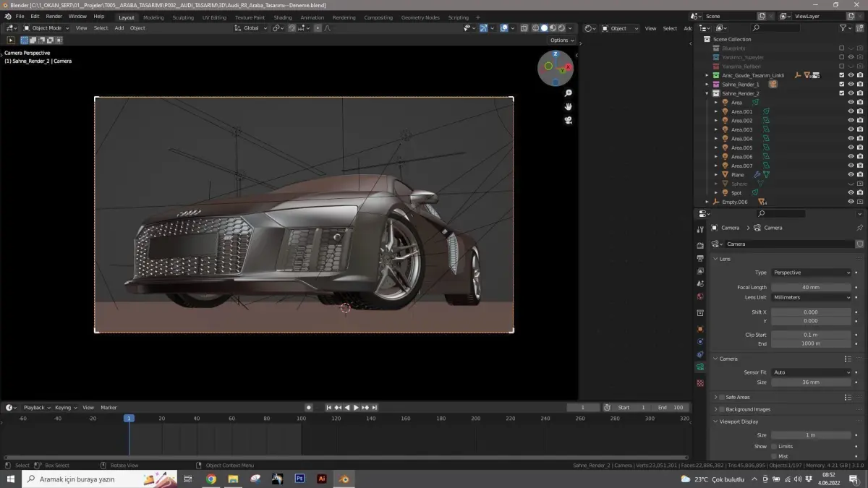Hide the Plane object with its eye icon

click(x=851, y=175)
